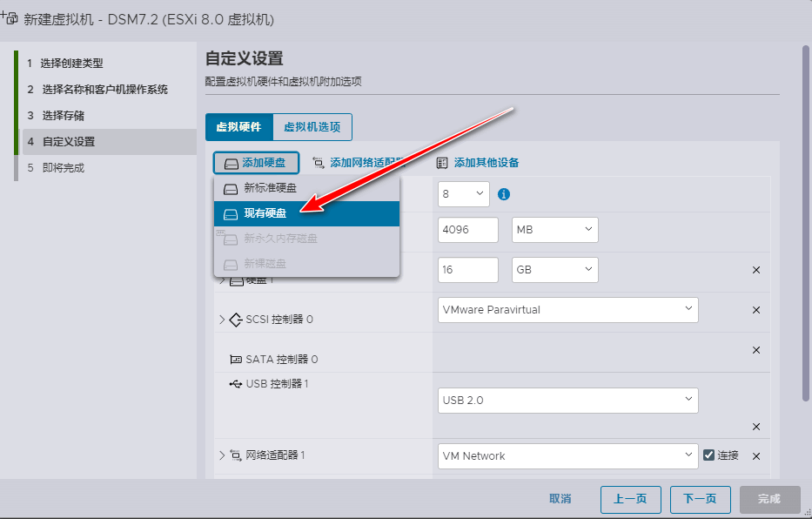Click the 完成 finish button
This screenshot has height=519, width=812.
coord(769,499)
